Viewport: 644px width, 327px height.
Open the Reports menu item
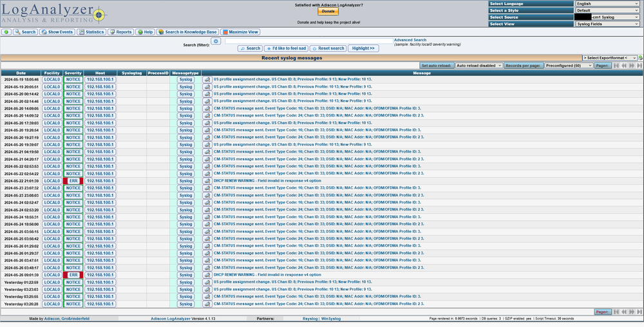[x=121, y=32]
